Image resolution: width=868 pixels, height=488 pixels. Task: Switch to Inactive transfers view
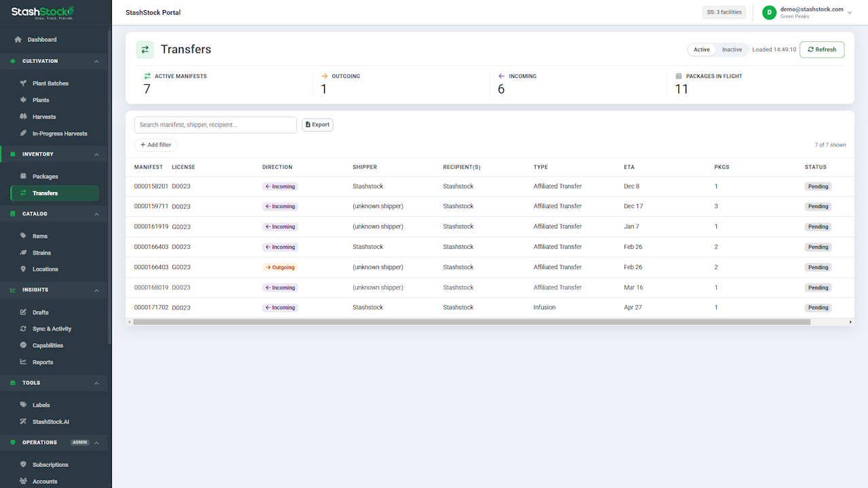(732, 49)
